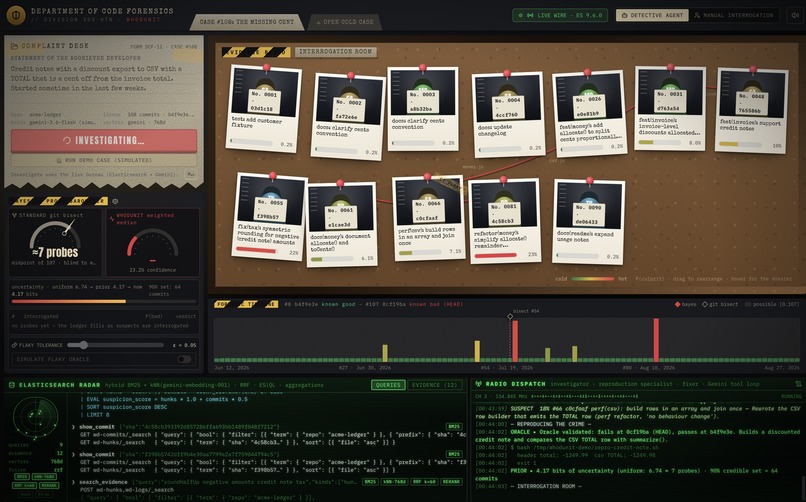Screen dimensions: 806x502
Task: Click the Standard git bisect probes gauge
Action: [x=54, y=238]
